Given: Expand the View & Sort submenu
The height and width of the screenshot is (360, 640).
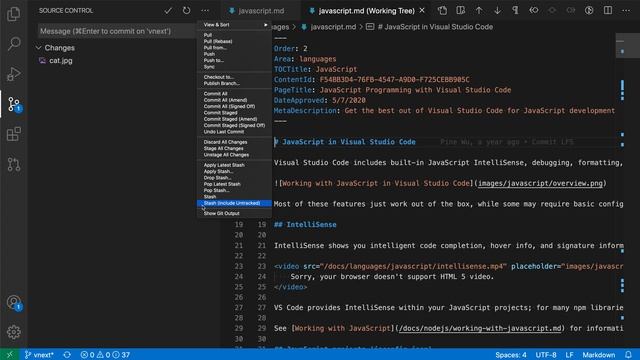Looking at the screenshot, I should pos(234,25).
